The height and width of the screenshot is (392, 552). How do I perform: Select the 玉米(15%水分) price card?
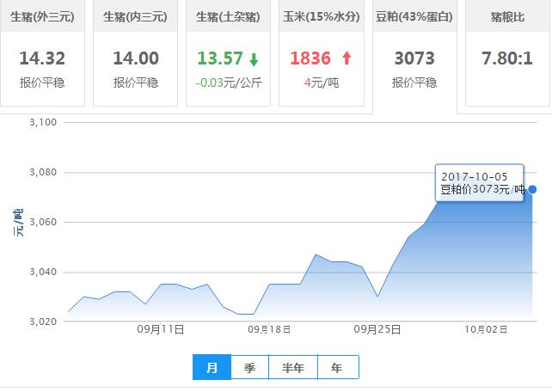pyautogui.click(x=322, y=52)
